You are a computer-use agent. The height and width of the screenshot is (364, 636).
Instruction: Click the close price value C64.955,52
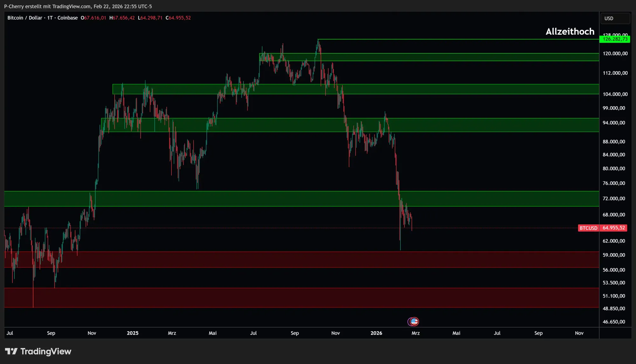(178, 18)
